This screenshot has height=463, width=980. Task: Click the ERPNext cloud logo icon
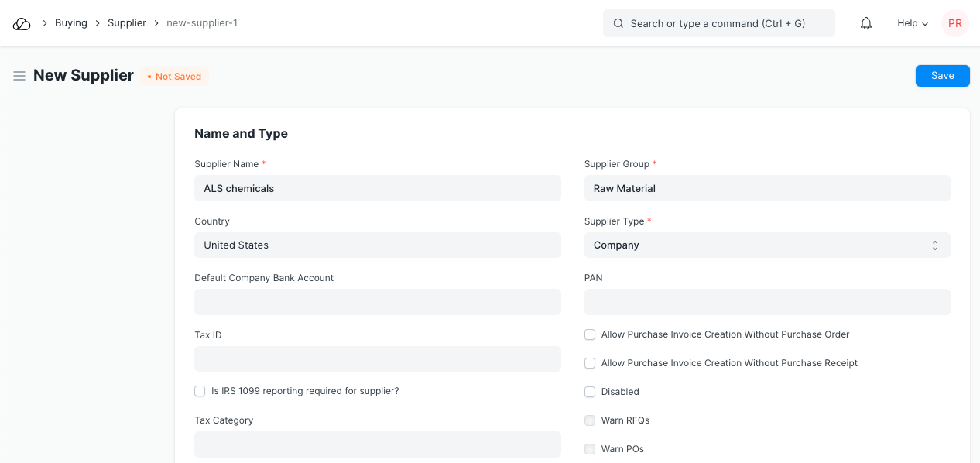(22, 23)
